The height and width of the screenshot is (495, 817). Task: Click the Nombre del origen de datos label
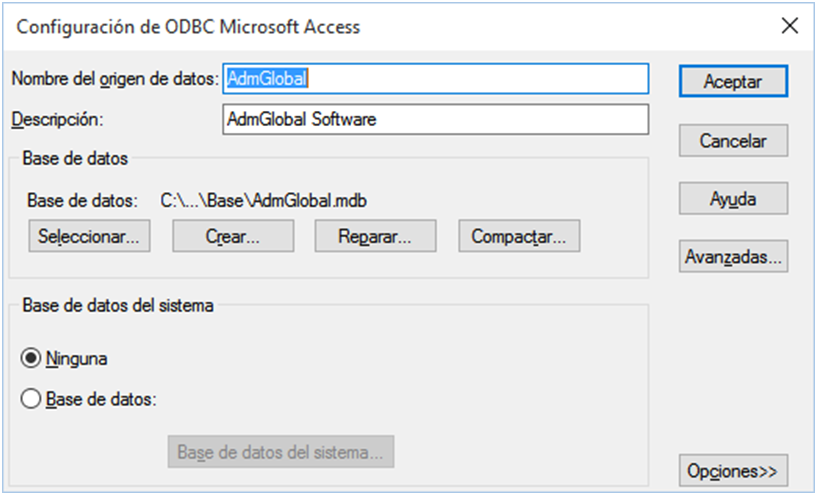[x=115, y=79]
